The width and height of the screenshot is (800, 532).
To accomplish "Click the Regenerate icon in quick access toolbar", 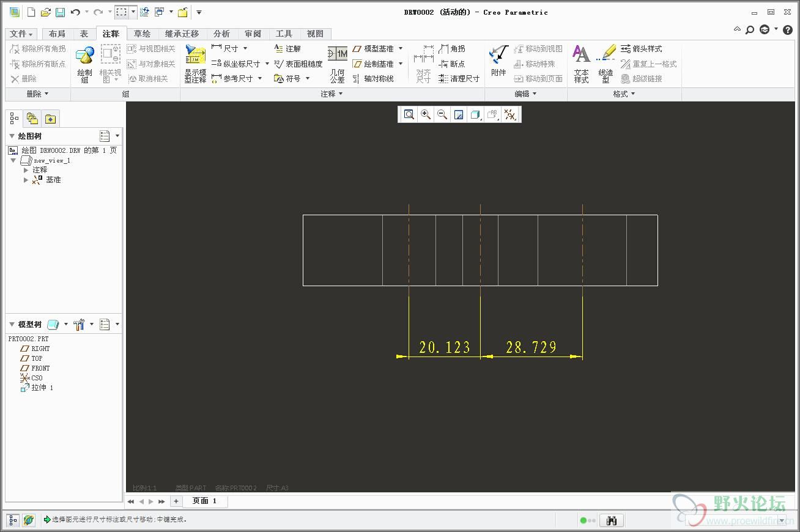I will click(x=144, y=12).
